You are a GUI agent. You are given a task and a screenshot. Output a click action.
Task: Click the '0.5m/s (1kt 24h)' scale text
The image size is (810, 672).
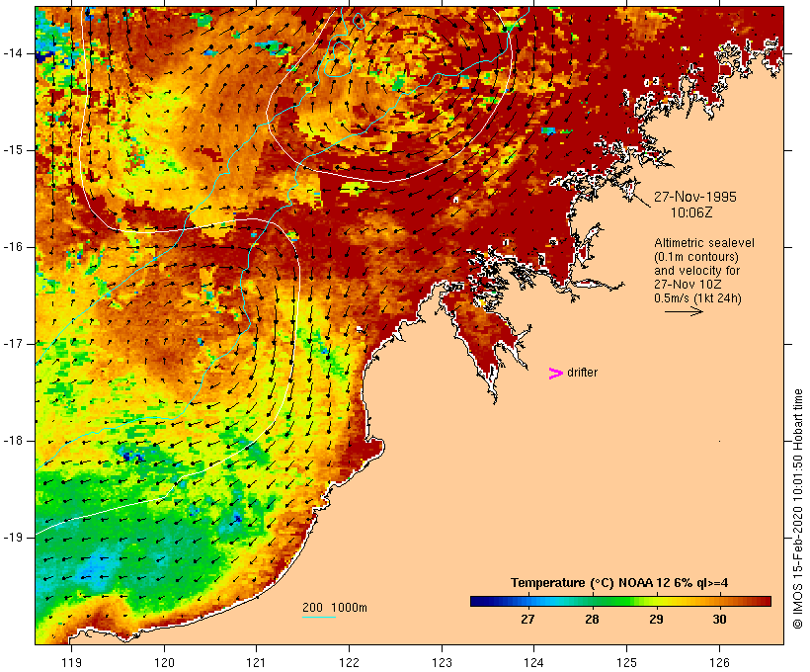pyautogui.click(x=697, y=298)
